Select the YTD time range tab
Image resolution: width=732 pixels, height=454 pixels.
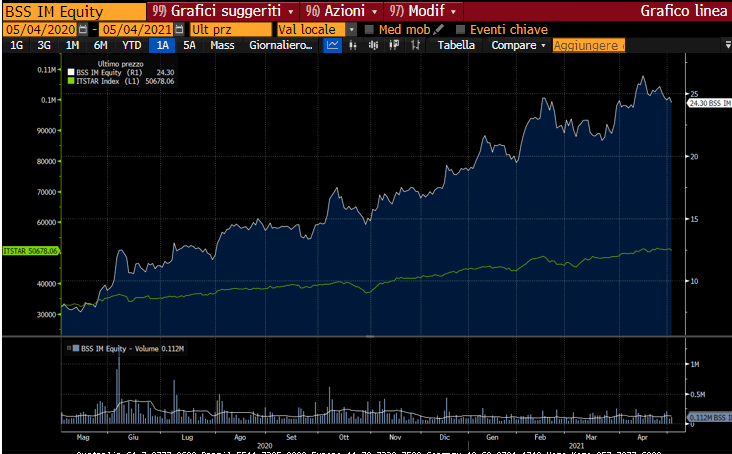pyautogui.click(x=132, y=45)
